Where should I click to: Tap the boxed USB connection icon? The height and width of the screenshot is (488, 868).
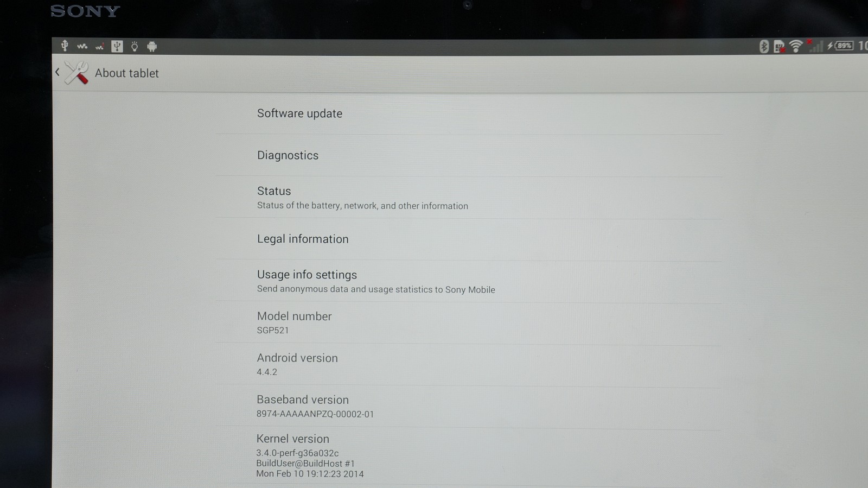tap(117, 46)
